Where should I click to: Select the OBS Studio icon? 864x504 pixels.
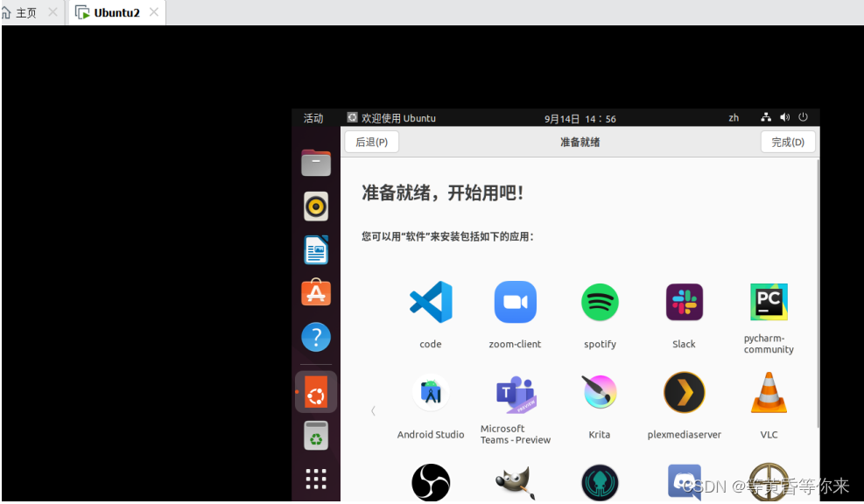(x=431, y=482)
